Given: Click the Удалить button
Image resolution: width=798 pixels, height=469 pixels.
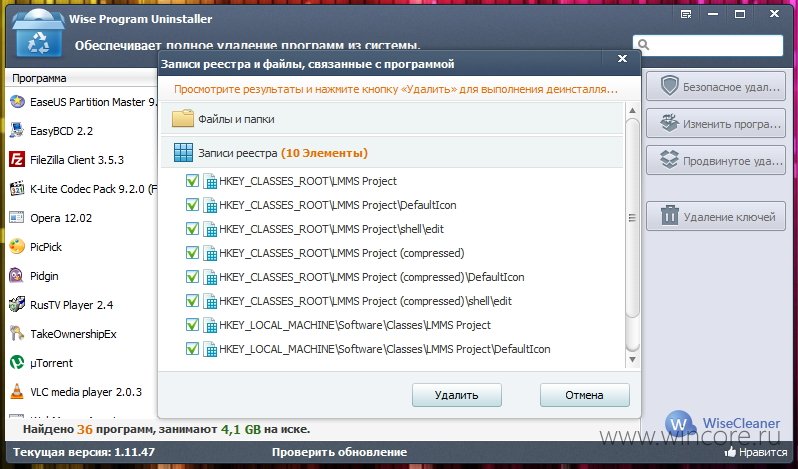Looking at the screenshot, I should (x=457, y=395).
